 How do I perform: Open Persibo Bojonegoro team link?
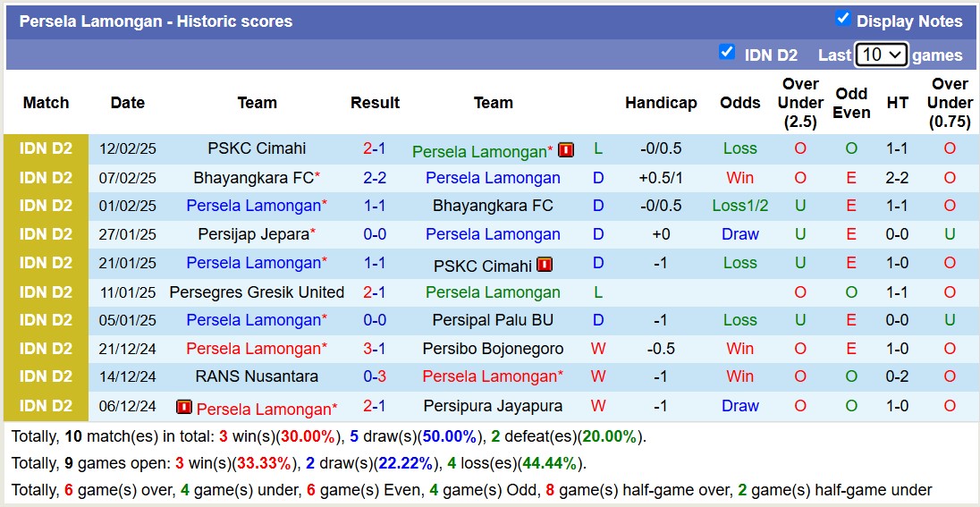click(x=493, y=349)
